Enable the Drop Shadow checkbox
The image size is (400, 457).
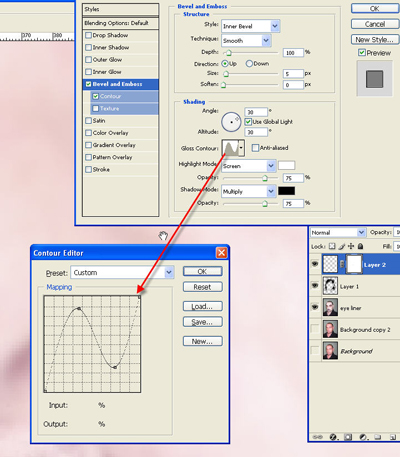[88, 35]
